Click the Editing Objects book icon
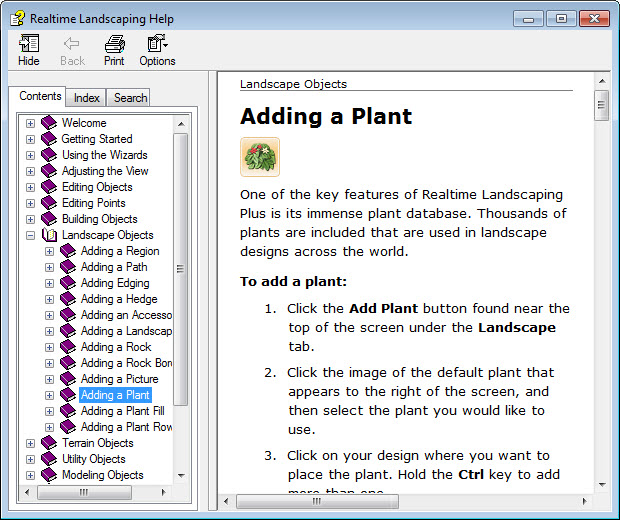 coord(49,187)
